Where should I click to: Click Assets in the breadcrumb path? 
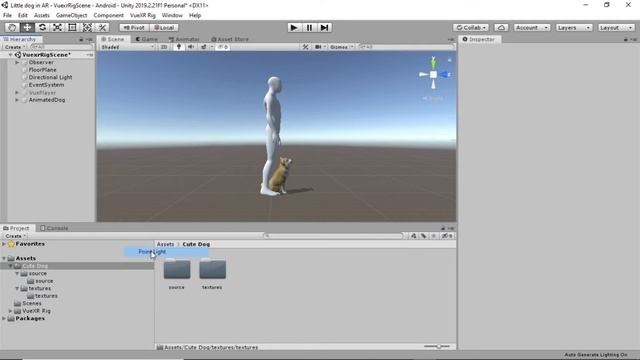[x=165, y=244]
